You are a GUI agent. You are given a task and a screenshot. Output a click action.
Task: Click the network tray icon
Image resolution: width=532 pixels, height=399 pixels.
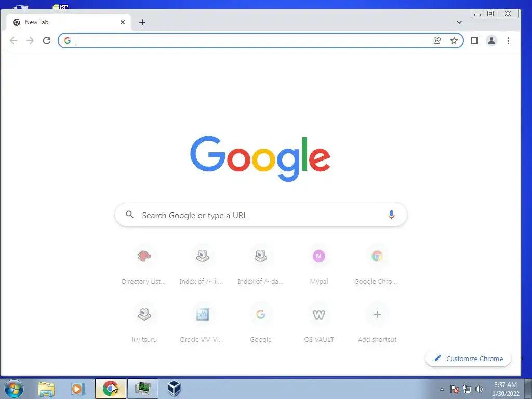click(467, 389)
